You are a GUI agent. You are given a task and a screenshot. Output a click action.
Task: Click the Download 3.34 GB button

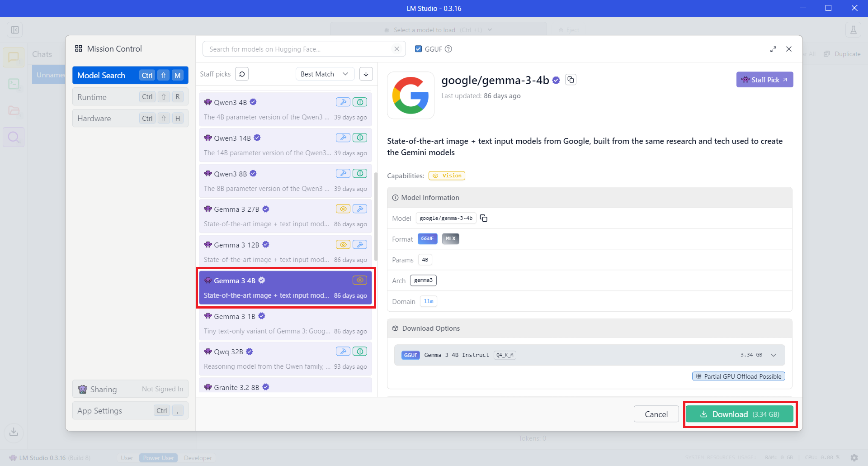tap(740, 414)
